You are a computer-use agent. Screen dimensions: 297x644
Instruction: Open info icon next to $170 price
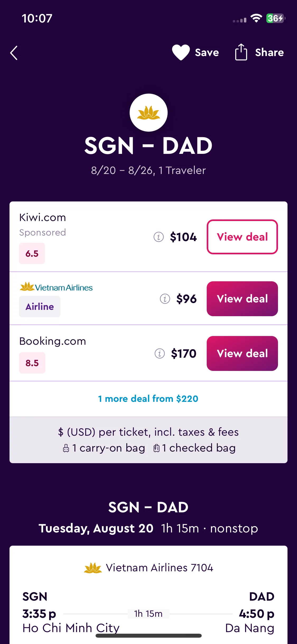pos(160,353)
